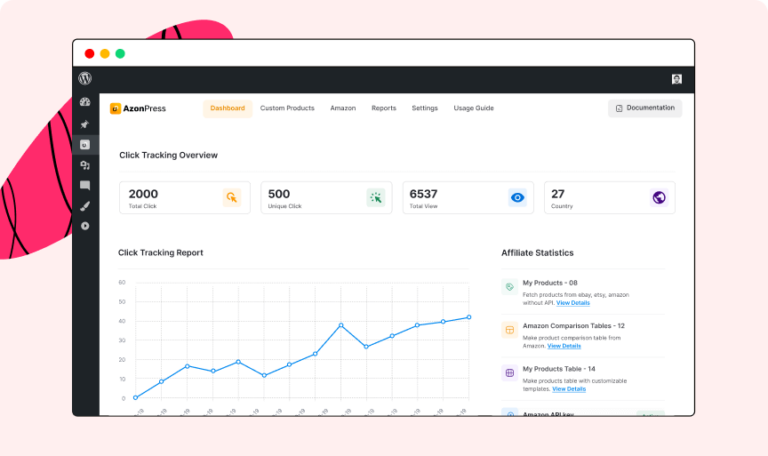768x456 pixels.
Task: Switch to the Custom Products tab
Action: coord(287,108)
